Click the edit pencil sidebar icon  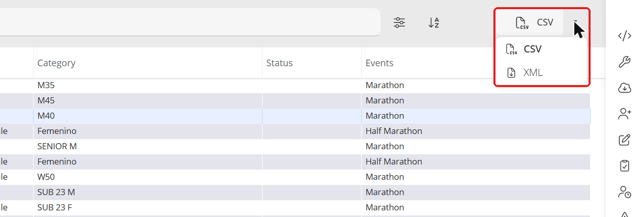pyautogui.click(x=625, y=140)
